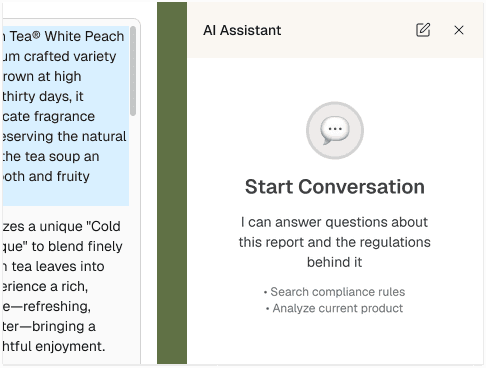Click the "oth and fruity" highlighted line
Screen dimensions: 486x368
(x=46, y=176)
